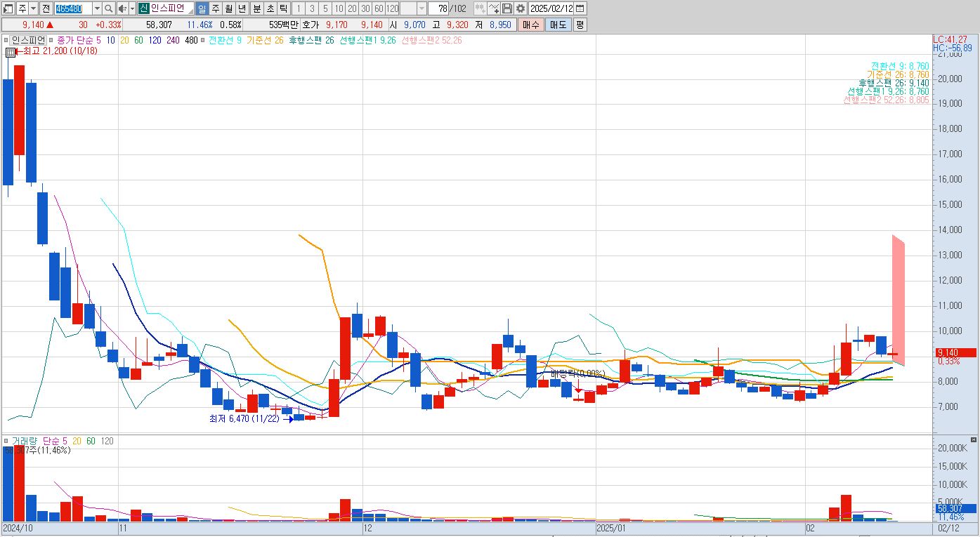The image size is (980, 537).
Task: Select the 일 daily period toggle
Action: [202, 8]
